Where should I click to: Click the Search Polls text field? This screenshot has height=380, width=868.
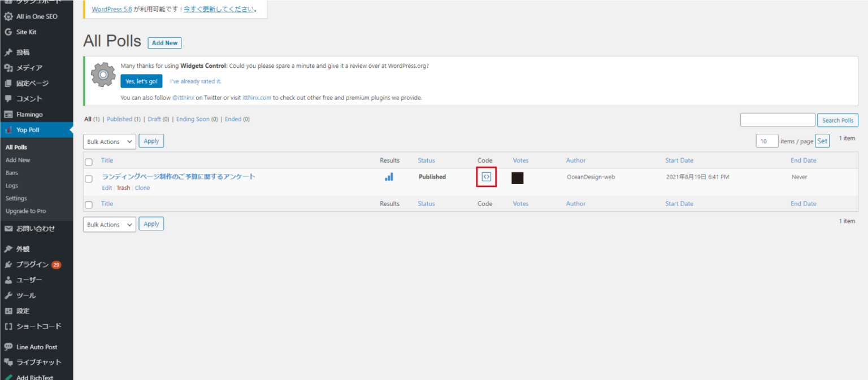tap(778, 120)
